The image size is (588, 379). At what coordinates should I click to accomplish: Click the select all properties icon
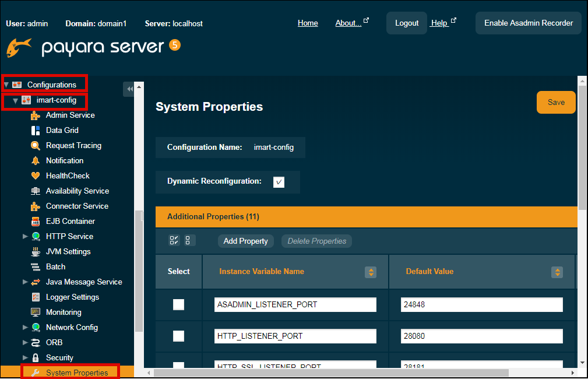pyautogui.click(x=174, y=241)
